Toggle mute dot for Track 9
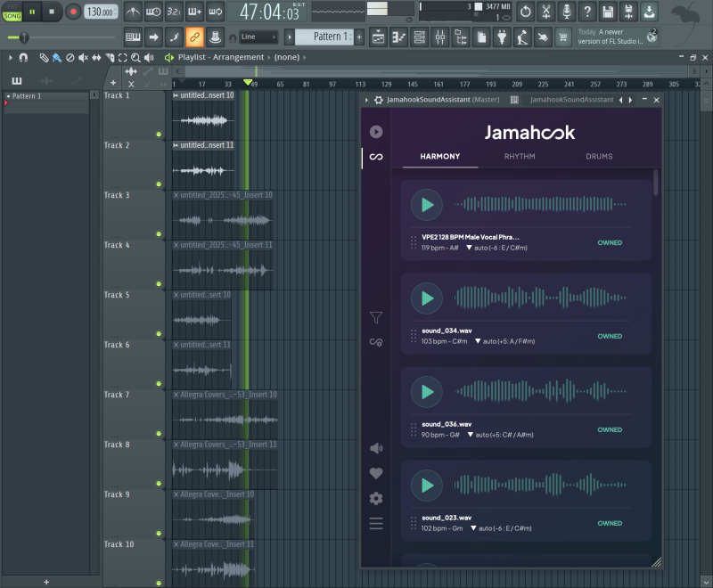The height and width of the screenshot is (588, 713). (159, 533)
